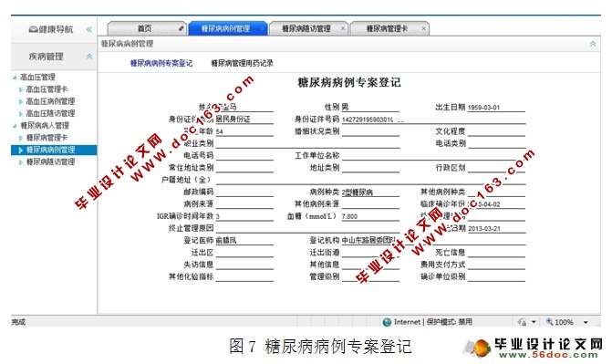Click the 婚姻状况类别 field

coord(370,131)
